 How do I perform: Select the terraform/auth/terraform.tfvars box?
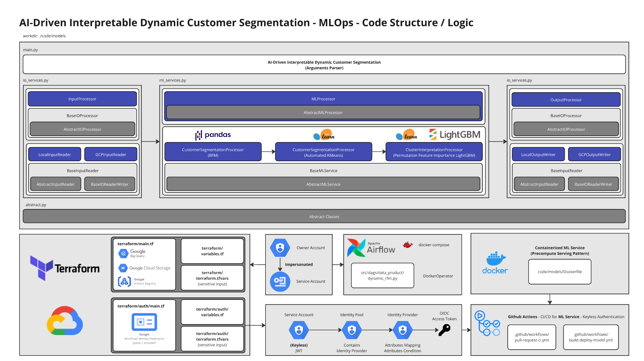(212, 339)
